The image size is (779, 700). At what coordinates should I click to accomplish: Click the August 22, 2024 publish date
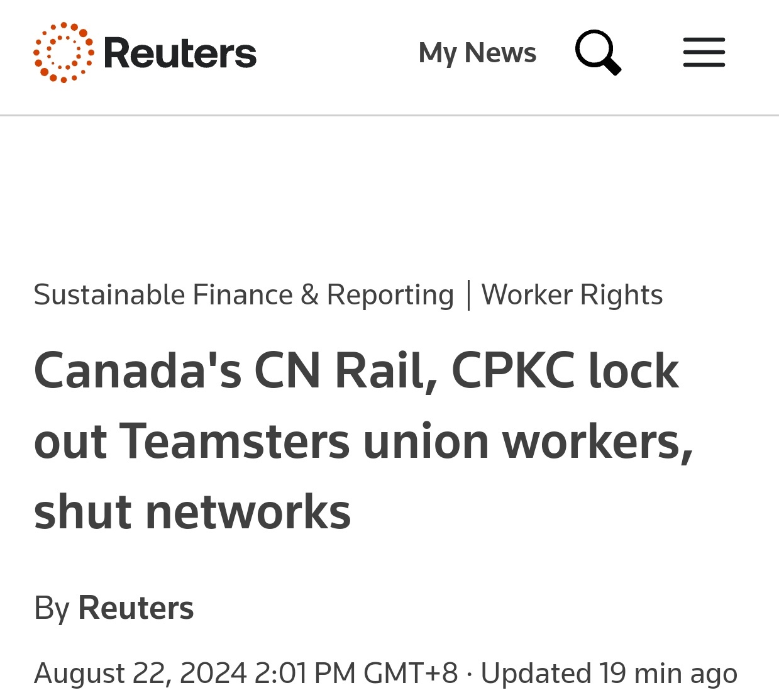click(140, 674)
